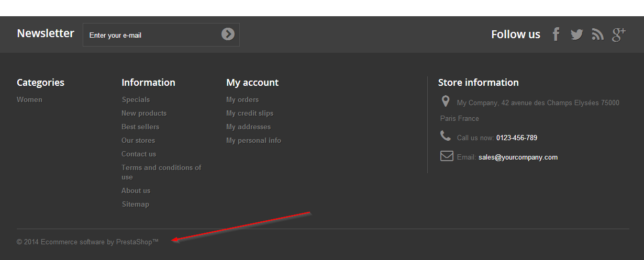Open the Twitter follow icon
Viewport: 644px width, 260px height.
(x=577, y=35)
